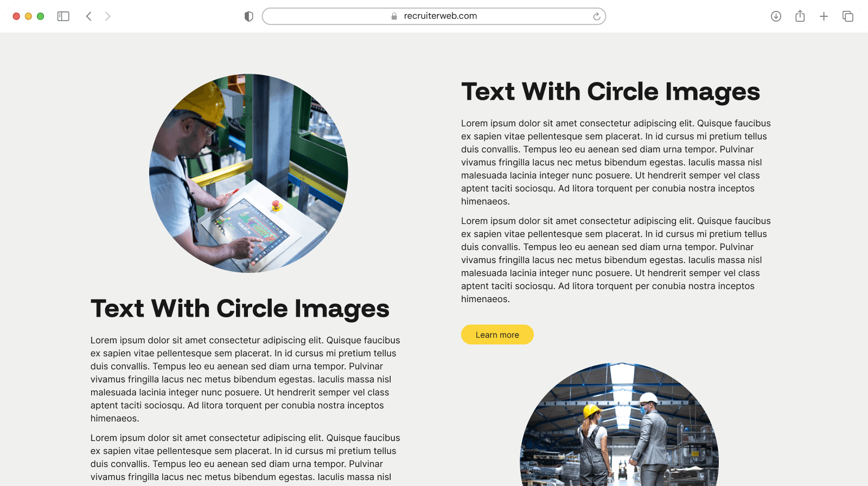
Task: Go back to the previous page
Action: [89, 16]
